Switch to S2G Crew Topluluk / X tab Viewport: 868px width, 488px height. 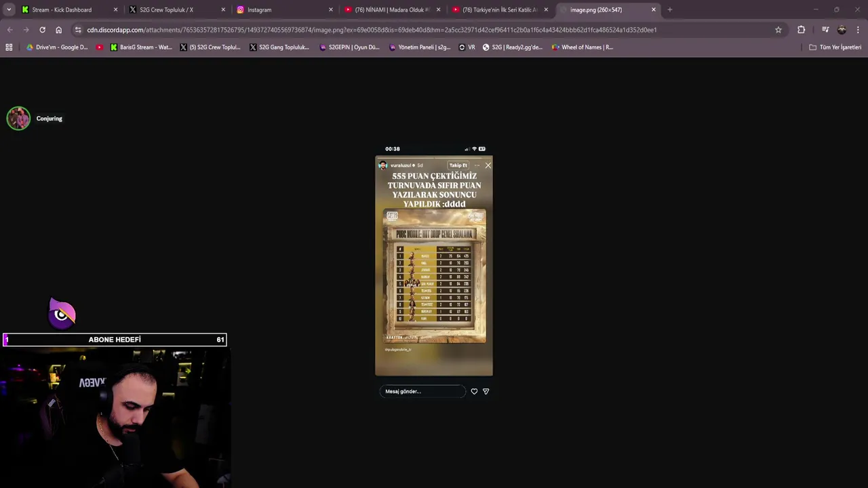click(x=177, y=9)
